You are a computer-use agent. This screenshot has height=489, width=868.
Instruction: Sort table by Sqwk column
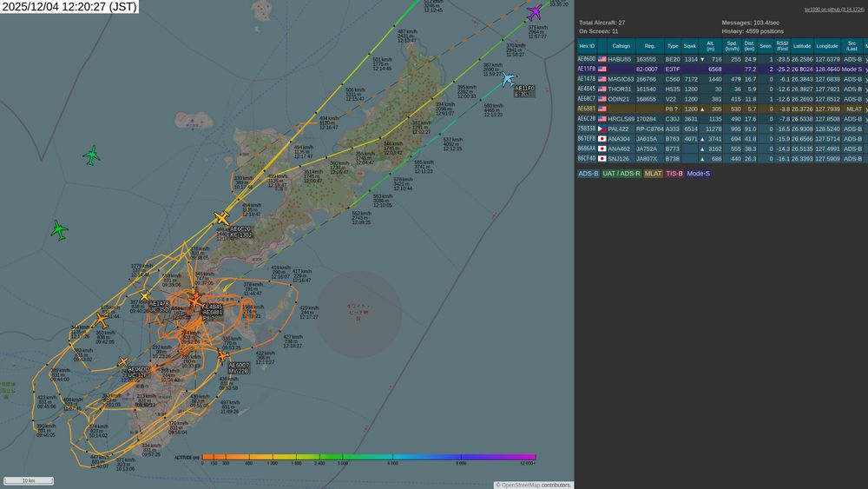click(690, 46)
